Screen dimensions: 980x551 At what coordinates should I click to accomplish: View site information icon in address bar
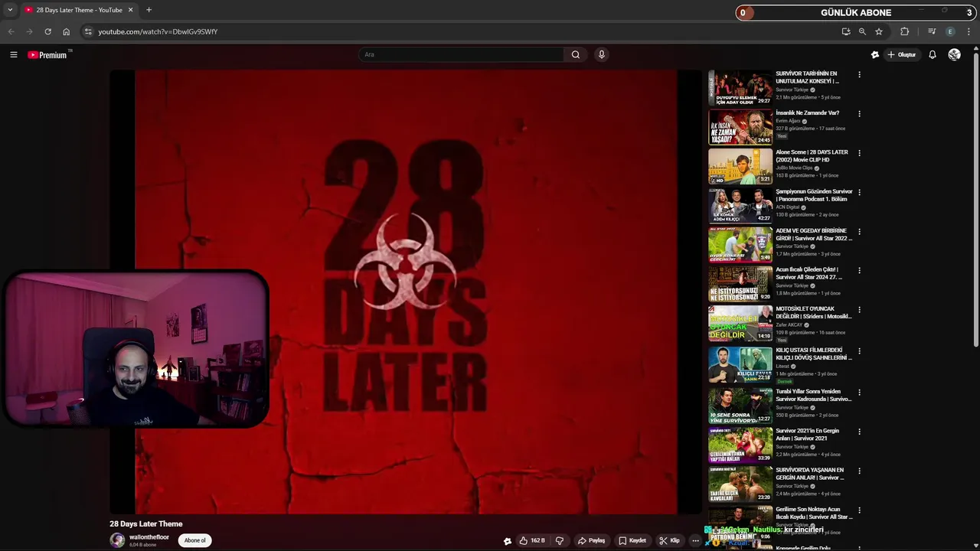(88, 31)
